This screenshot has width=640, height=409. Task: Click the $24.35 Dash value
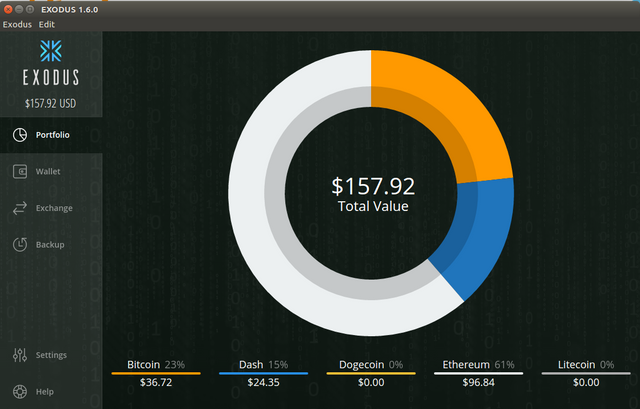[x=263, y=382]
